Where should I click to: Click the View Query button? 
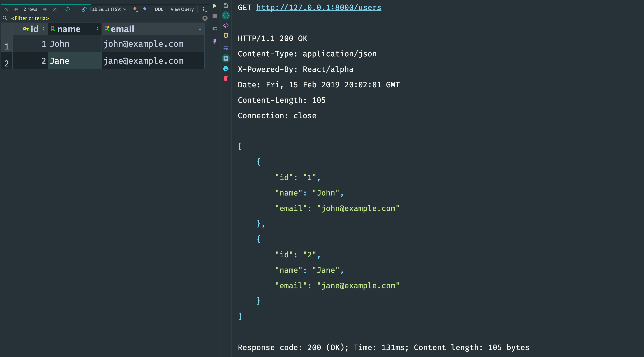[x=182, y=9]
